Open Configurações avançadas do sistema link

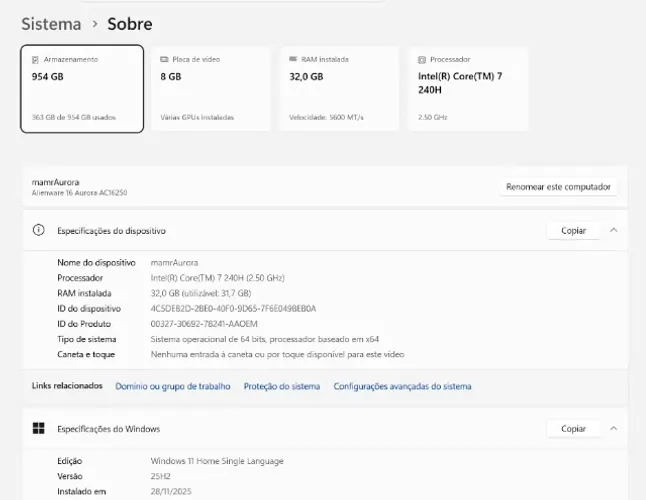pos(402,386)
